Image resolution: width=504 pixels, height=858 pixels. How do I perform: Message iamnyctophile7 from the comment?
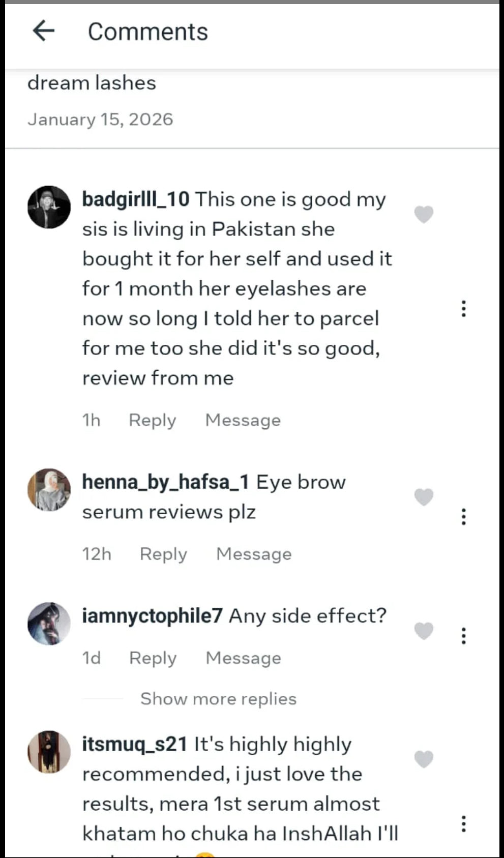click(x=243, y=658)
